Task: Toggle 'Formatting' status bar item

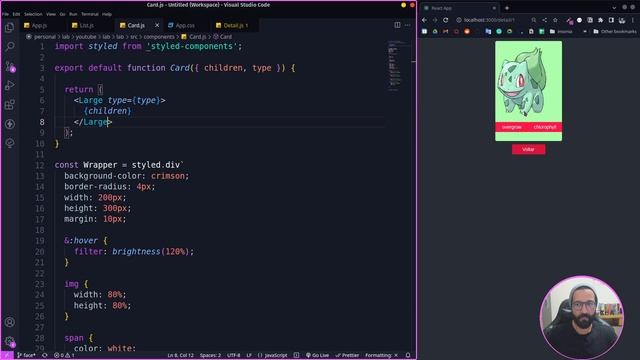Action: tap(382, 356)
